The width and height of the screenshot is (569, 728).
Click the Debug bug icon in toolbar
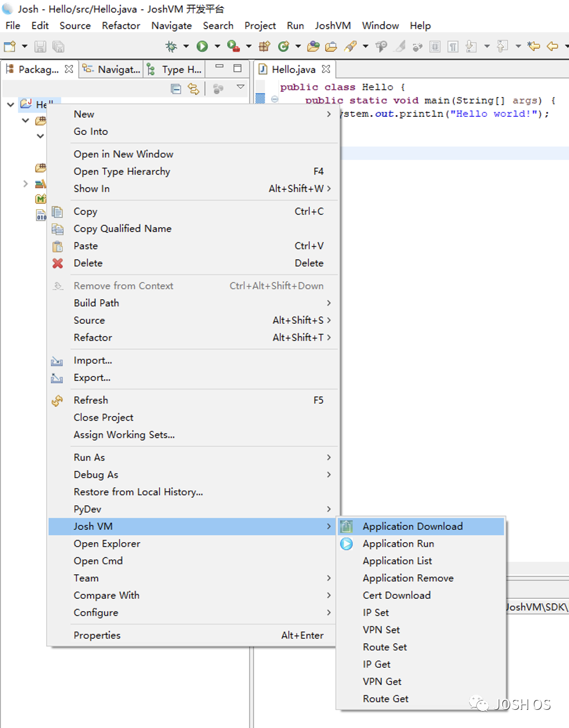pyautogui.click(x=171, y=46)
